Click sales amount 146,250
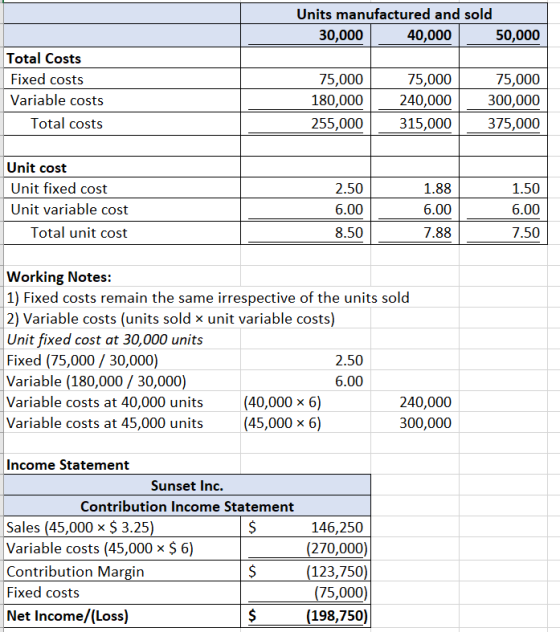The height and width of the screenshot is (632, 560). tap(306, 527)
